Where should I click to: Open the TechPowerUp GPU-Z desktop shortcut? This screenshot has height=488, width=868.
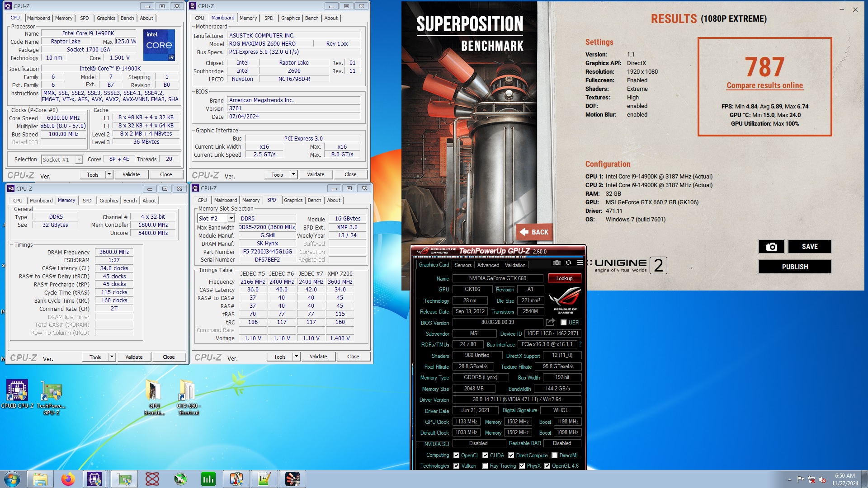tap(51, 398)
